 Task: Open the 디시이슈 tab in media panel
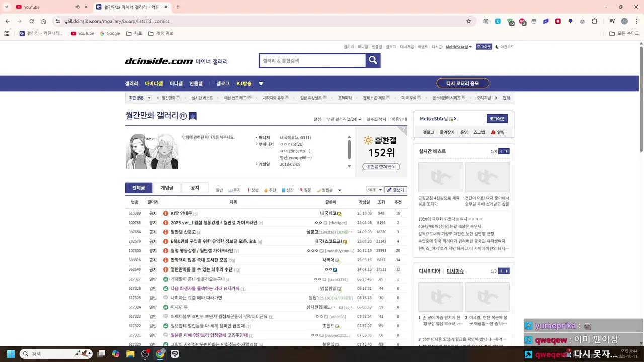click(x=455, y=271)
